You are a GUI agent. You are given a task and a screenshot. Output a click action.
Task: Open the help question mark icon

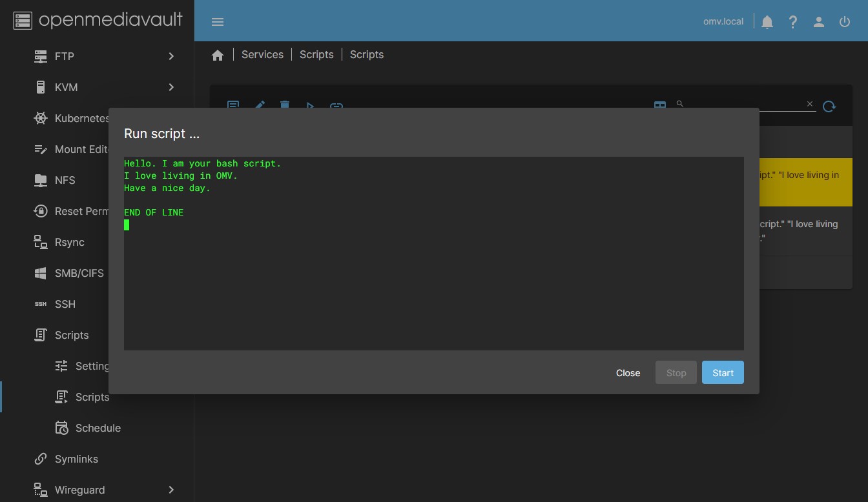(x=793, y=22)
